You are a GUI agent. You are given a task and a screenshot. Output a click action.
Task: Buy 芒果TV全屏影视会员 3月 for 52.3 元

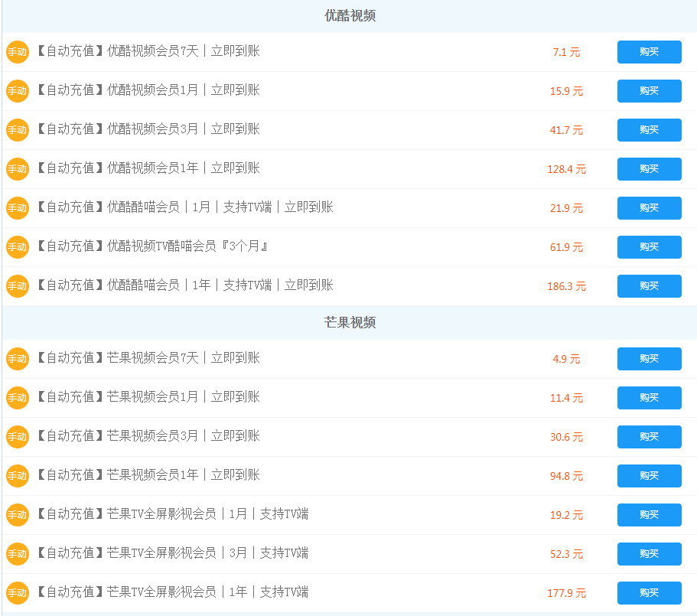pyautogui.click(x=649, y=554)
